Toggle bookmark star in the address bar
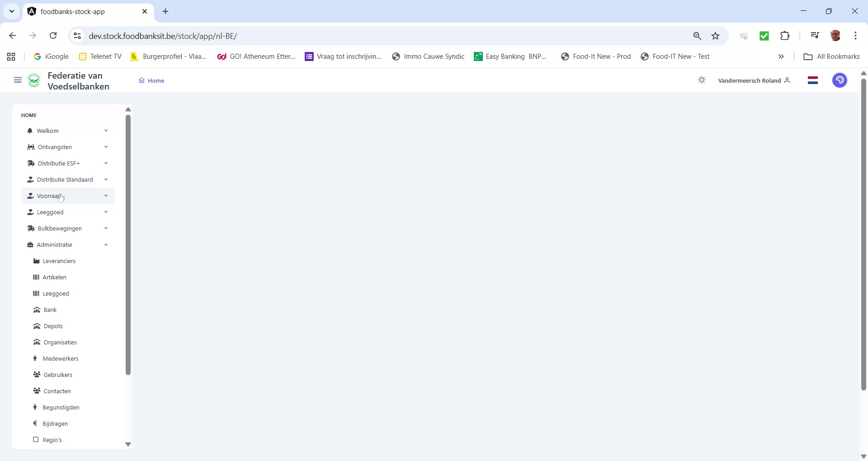 (716, 35)
